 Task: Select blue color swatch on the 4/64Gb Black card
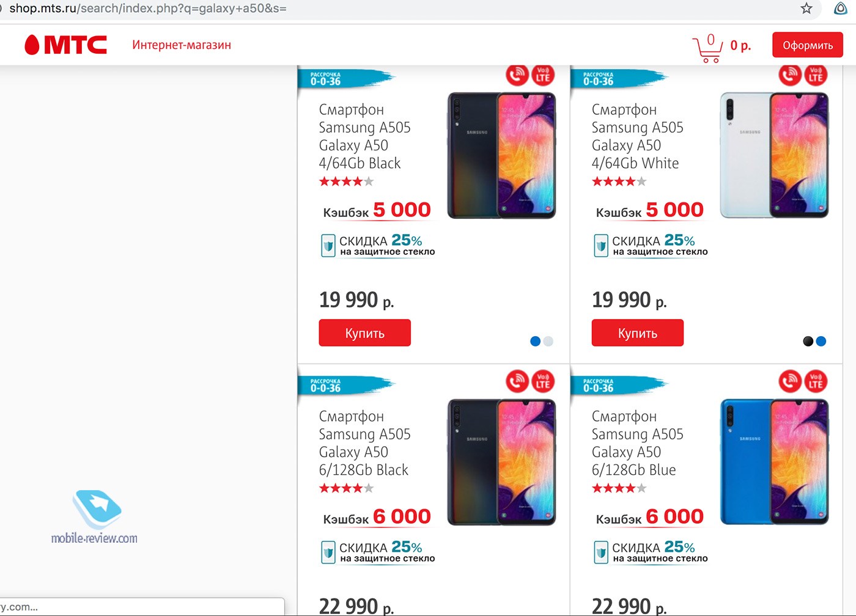(x=535, y=342)
